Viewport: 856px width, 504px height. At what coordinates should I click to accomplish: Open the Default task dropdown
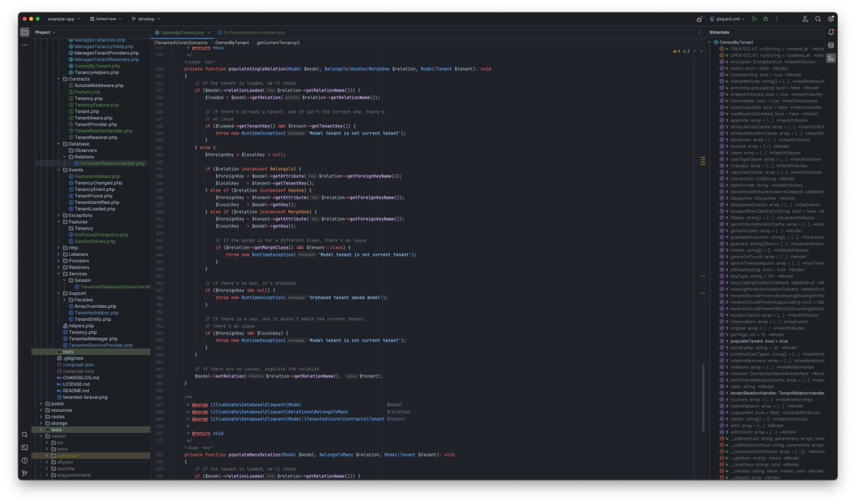tap(106, 19)
